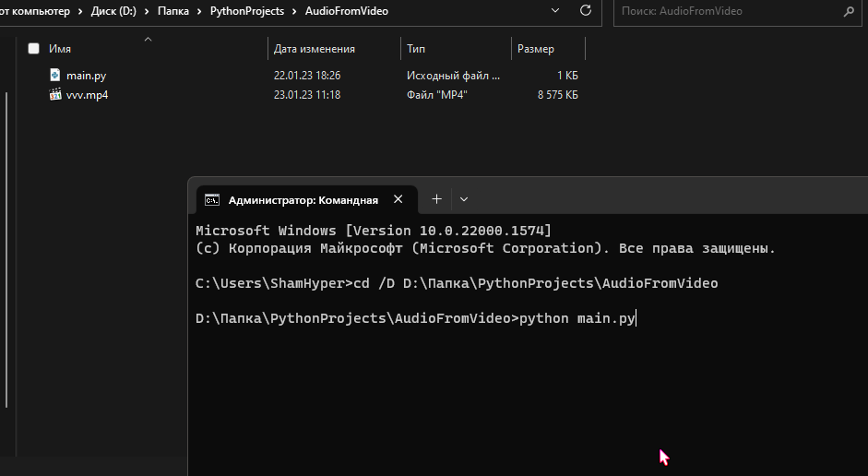The height and width of the screenshot is (476, 868).
Task: Select the main.py file name
Action: point(87,76)
